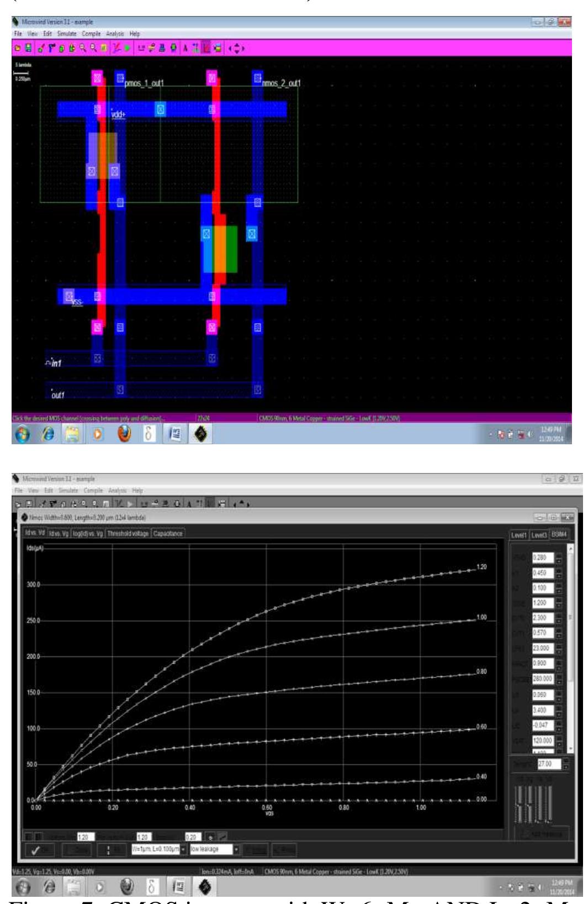The image size is (588, 904).
Task: Confirm with the checkmark OK button
Action: tap(41, 849)
